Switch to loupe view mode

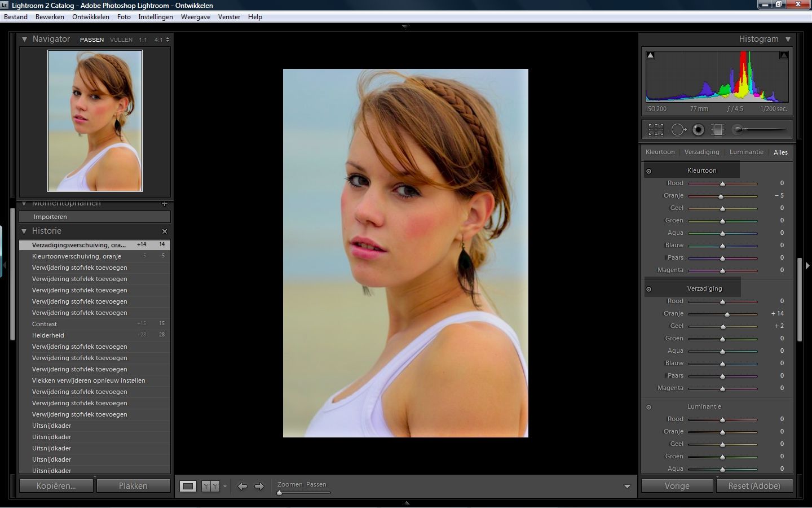pyautogui.click(x=188, y=486)
